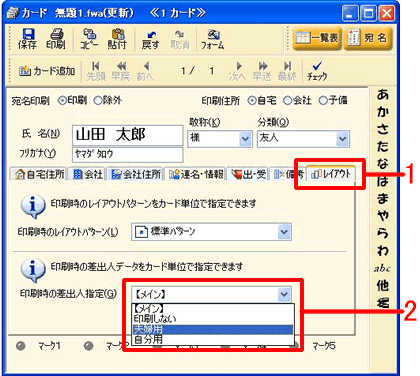The width and height of the screenshot is (420, 376).
Task: Go to 先頭 first card
Action: tap(96, 71)
